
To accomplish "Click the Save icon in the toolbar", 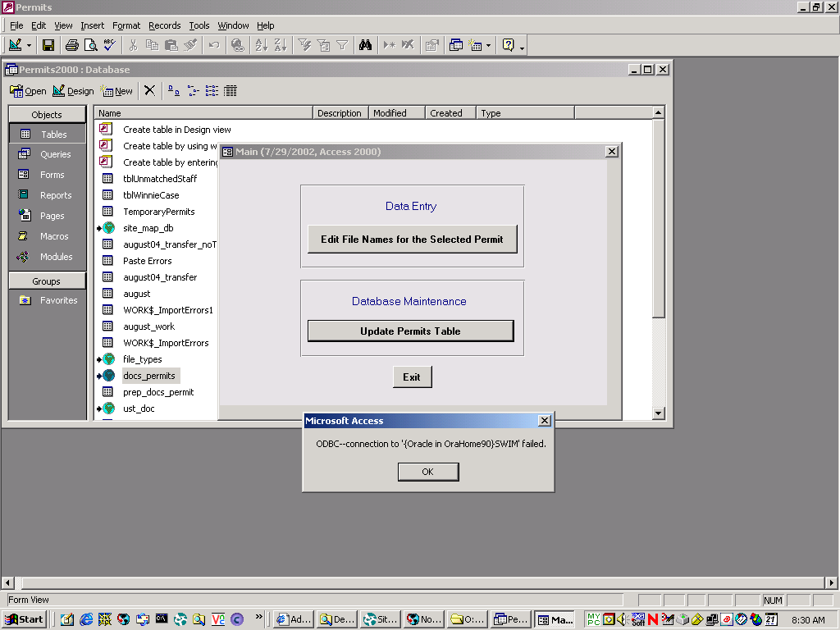I will pos(48,45).
